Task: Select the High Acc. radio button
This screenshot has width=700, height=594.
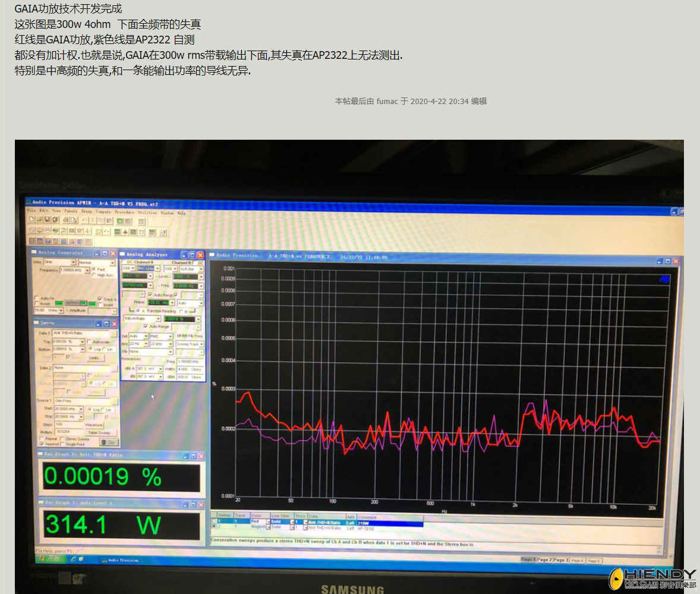Action: (94, 275)
